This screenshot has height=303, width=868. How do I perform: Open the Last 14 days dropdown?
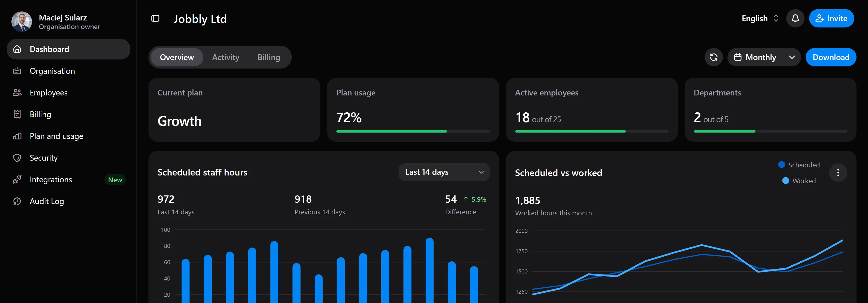point(444,172)
